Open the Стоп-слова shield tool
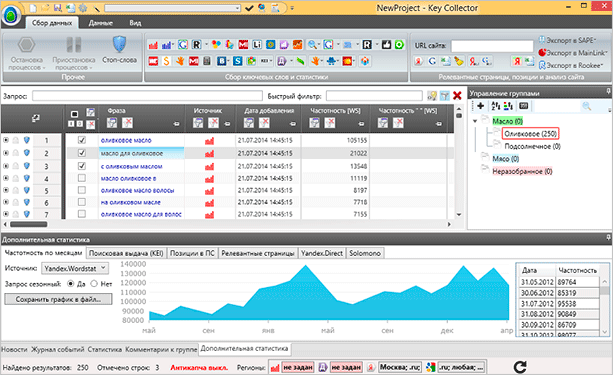 click(119, 45)
